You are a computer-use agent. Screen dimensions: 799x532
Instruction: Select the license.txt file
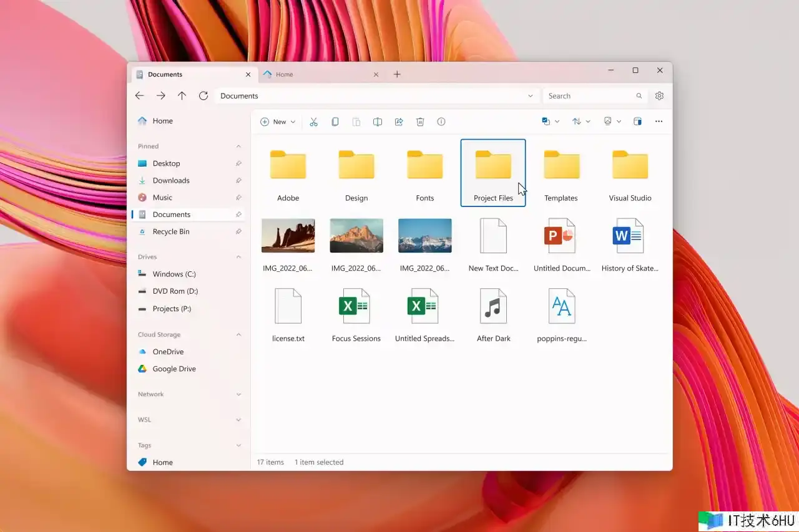(x=288, y=314)
